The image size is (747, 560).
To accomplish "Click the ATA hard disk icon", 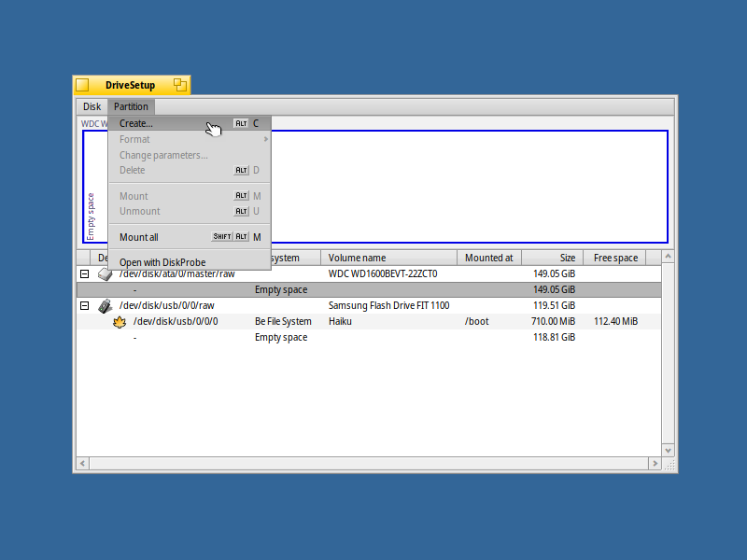I will tap(105, 274).
